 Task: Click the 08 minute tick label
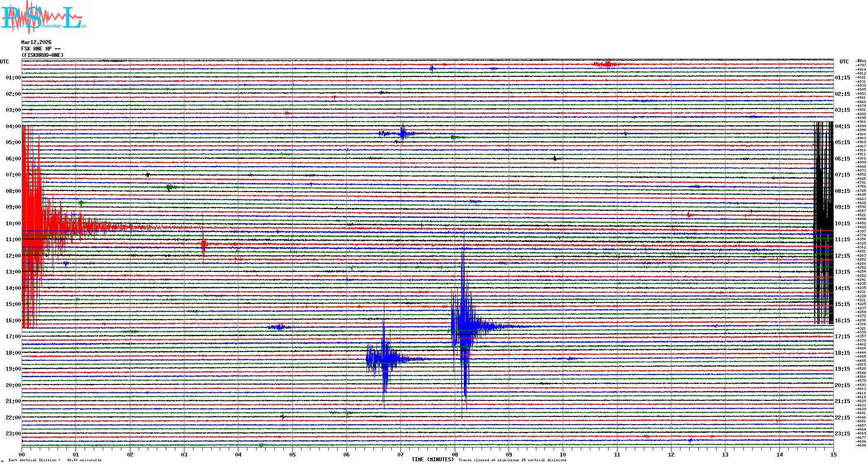(455, 455)
